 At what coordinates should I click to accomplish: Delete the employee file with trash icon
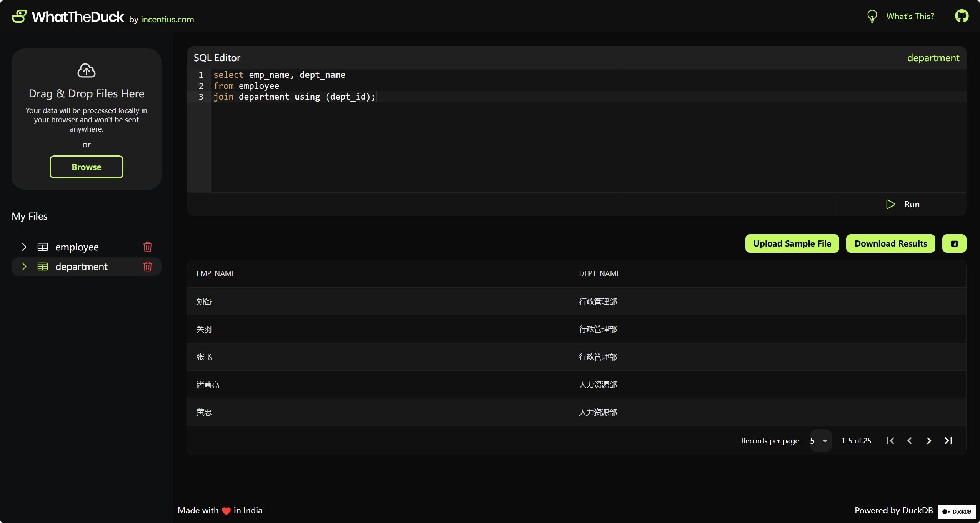tap(148, 247)
